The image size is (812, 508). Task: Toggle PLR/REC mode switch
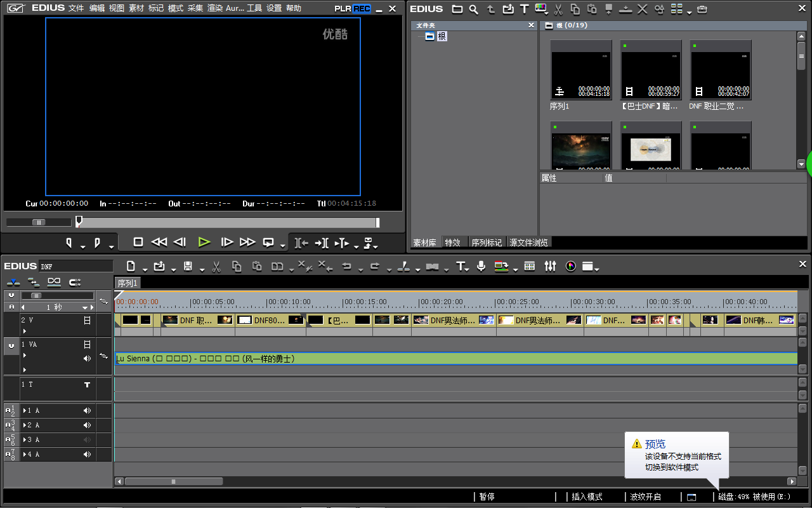[x=353, y=9]
